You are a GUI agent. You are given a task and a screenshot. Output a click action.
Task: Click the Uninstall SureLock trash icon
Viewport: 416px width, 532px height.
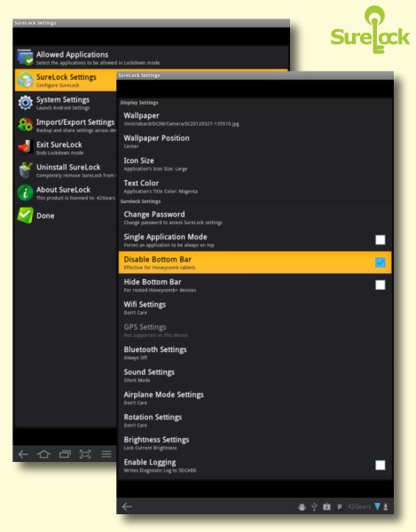click(25, 170)
